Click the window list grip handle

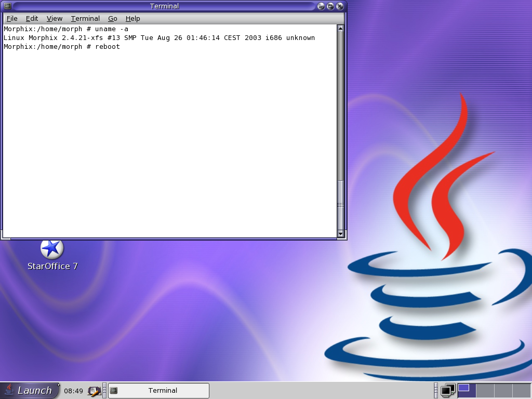pyautogui.click(x=104, y=391)
